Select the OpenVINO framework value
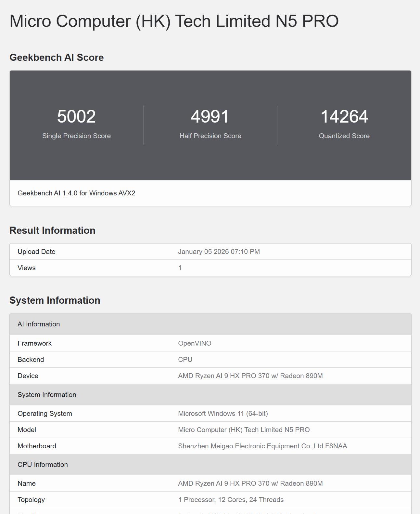Viewport: 420px width, 514px height. click(195, 343)
